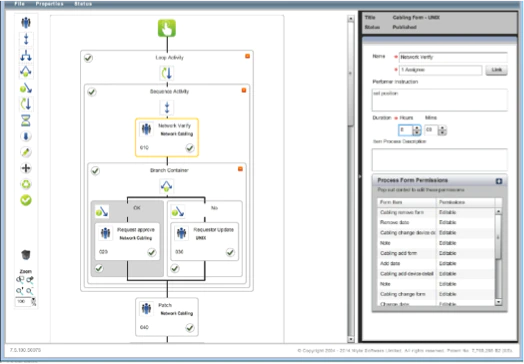Collapse the Branch Container box

240,169
